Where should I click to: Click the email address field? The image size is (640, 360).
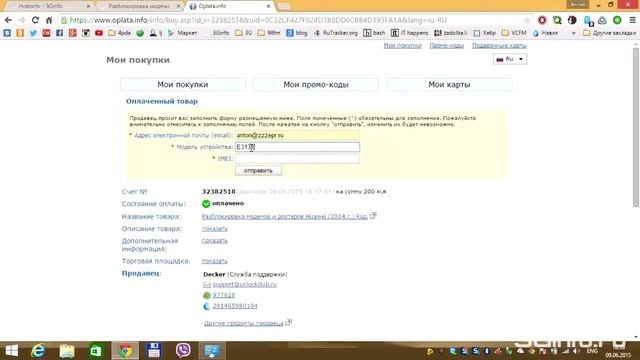297,135
